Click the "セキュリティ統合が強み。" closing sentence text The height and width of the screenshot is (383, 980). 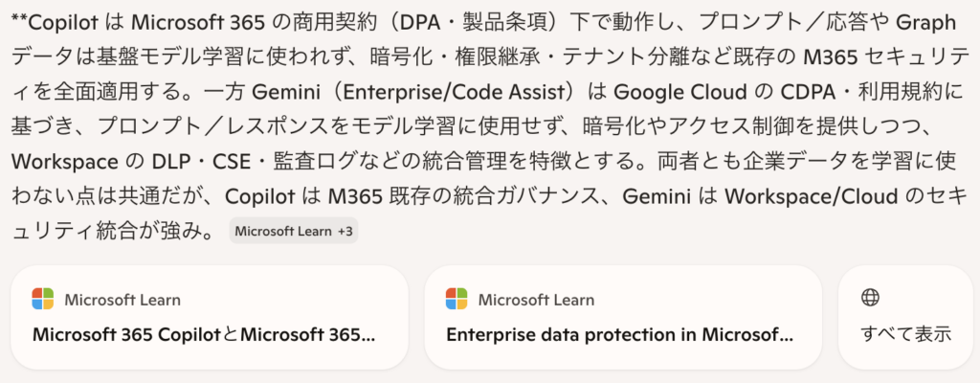point(115,231)
